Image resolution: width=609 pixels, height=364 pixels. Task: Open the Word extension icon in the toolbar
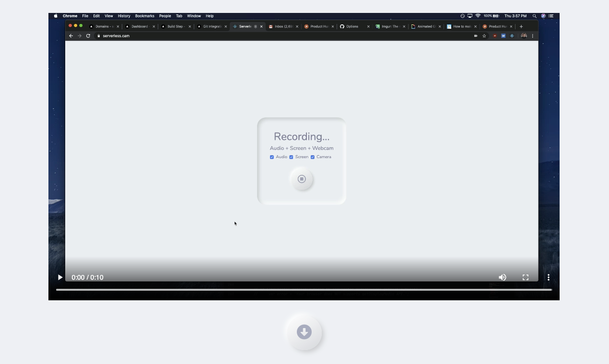coord(503,35)
